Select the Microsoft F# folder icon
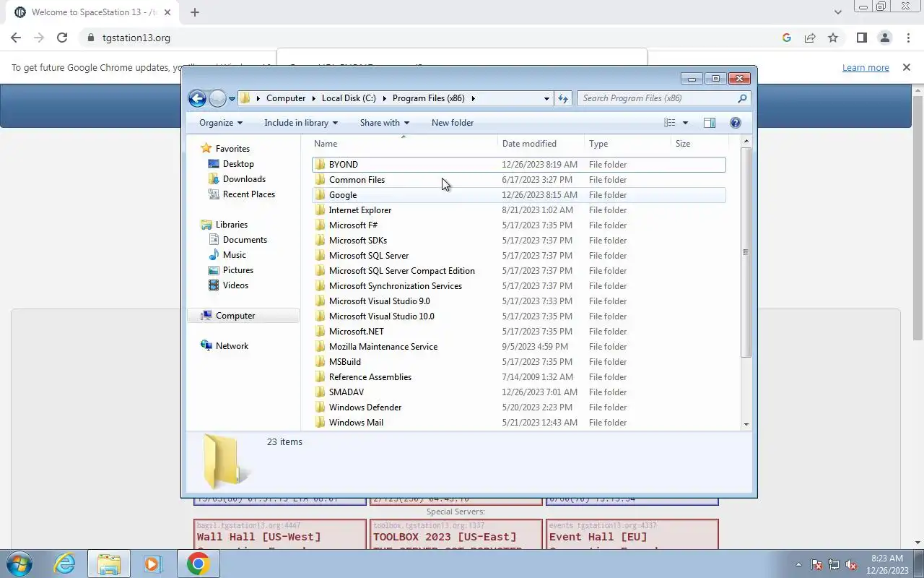The width and height of the screenshot is (924, 578). [320, 225]
